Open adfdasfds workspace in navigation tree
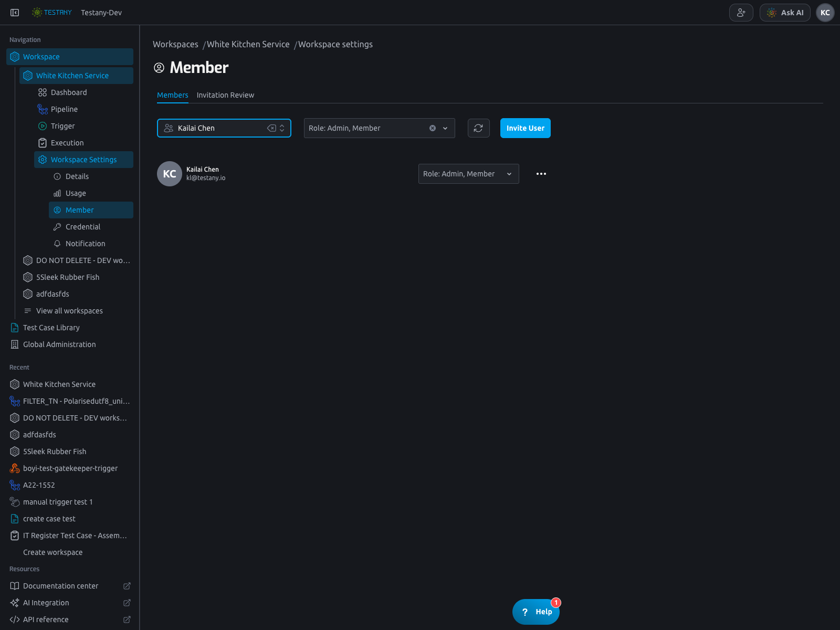The image size is (840, 630). pyautogui.click(x=76, y=294)
